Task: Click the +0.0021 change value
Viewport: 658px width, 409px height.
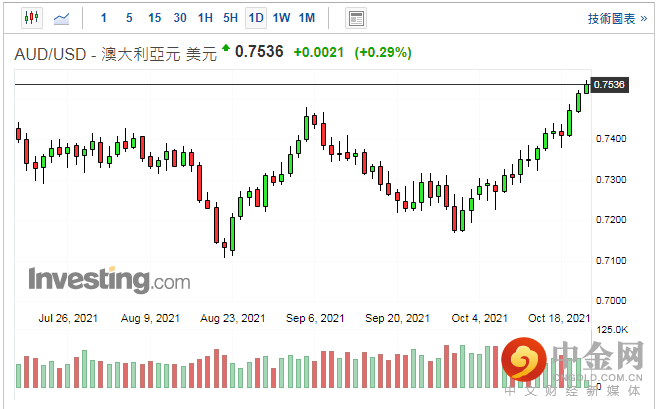Action: click(319, 52)
